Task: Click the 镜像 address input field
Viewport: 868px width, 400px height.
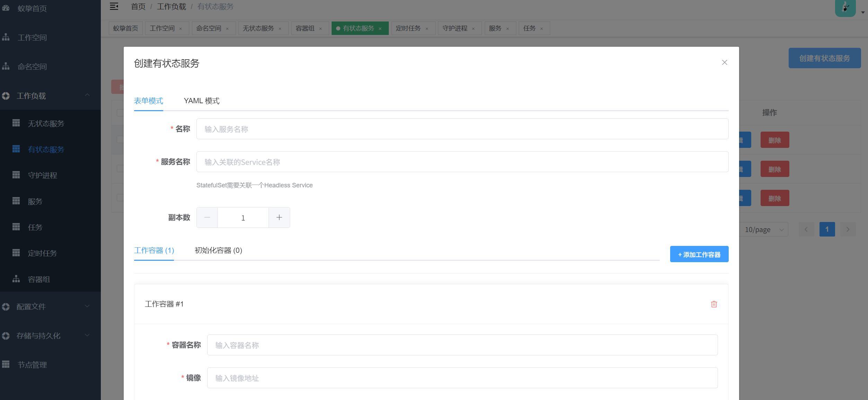Action: coord(462,378)
